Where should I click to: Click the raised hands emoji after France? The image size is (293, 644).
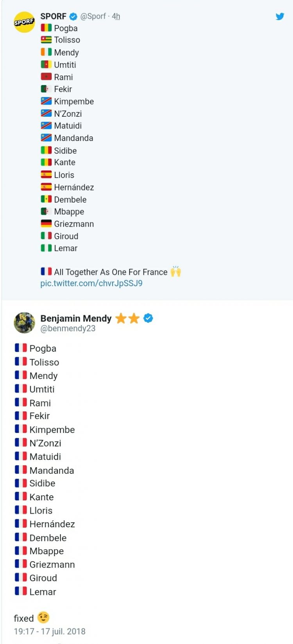(176, 272)
